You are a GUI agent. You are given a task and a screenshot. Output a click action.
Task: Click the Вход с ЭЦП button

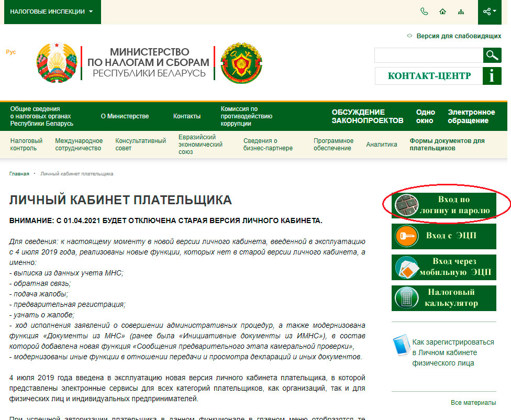point(444,236)
